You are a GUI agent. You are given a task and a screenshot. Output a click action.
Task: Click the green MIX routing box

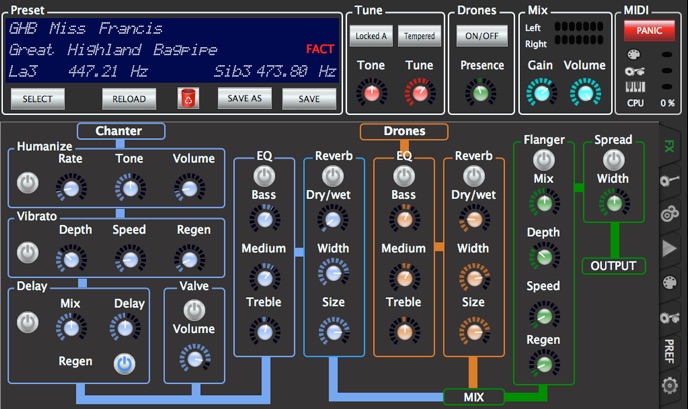[x=474, y=397]
